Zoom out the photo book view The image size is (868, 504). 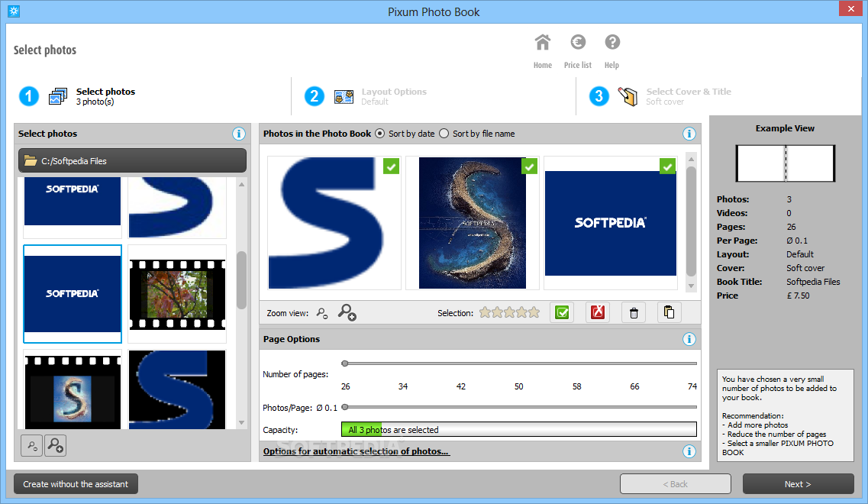(322, 314)
